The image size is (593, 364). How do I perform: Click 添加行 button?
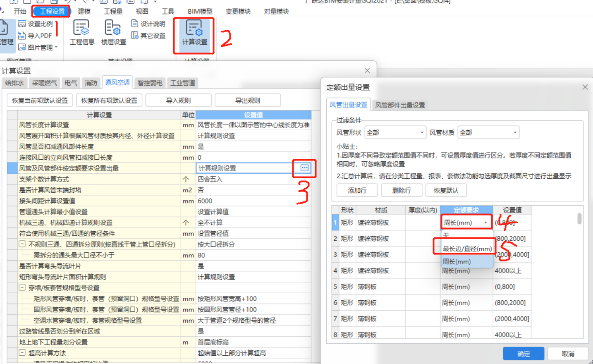[x=357, y=190]
